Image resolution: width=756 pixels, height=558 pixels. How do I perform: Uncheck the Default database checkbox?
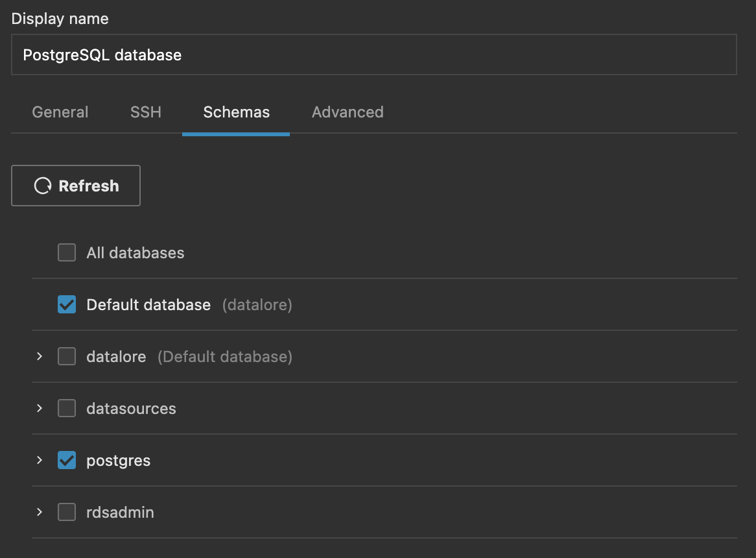(x=66, y=304)
